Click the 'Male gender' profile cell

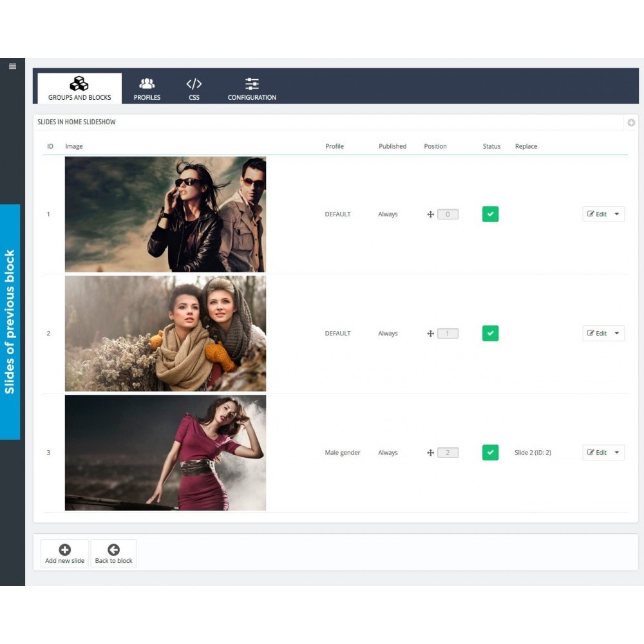(x=343, y=453)
